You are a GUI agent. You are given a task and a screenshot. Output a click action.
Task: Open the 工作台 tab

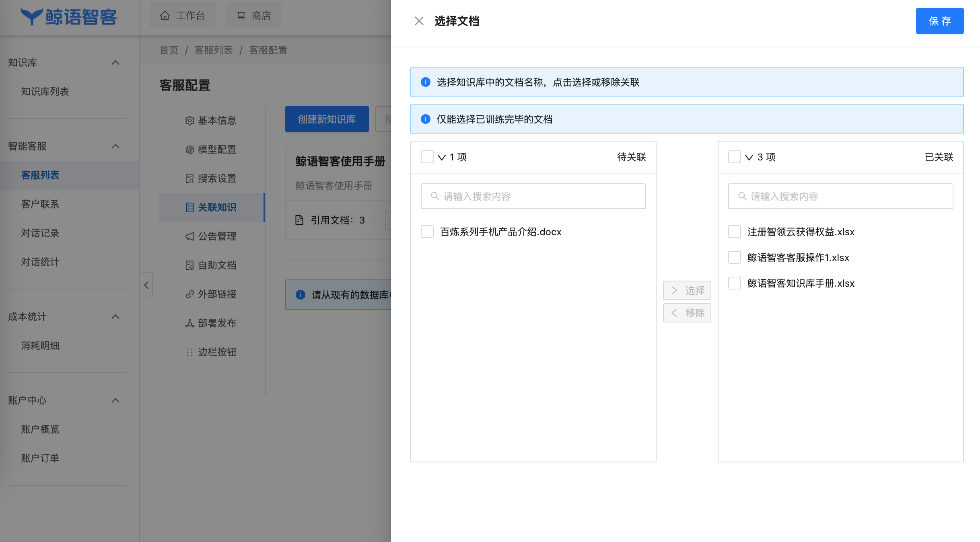(x=183, y=16)
